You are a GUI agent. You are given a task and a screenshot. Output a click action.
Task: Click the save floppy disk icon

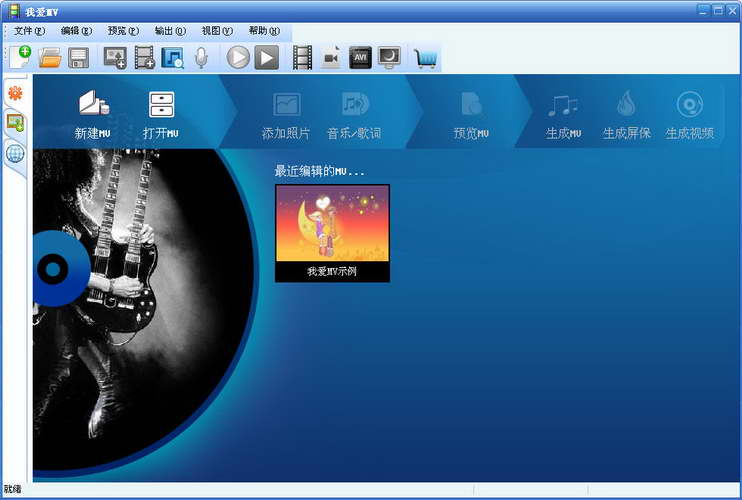click(78, 58)
